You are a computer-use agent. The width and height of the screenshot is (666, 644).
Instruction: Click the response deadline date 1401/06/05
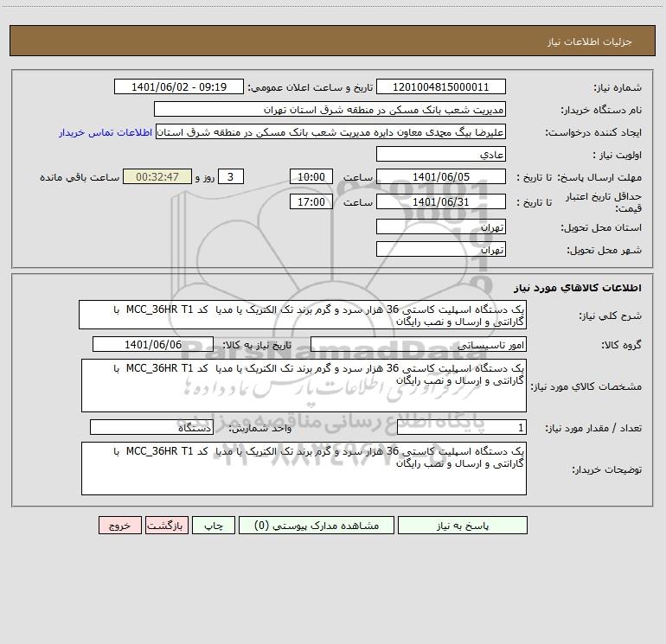(441, 176)
